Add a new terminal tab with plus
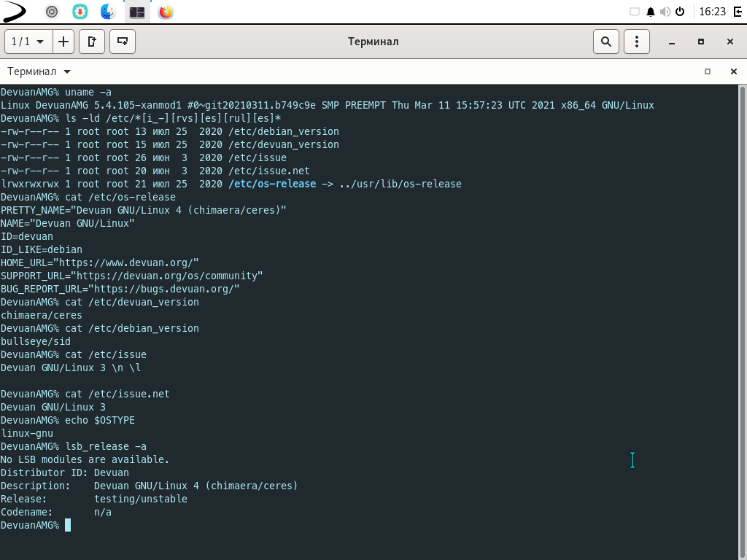 click(63, 42)
